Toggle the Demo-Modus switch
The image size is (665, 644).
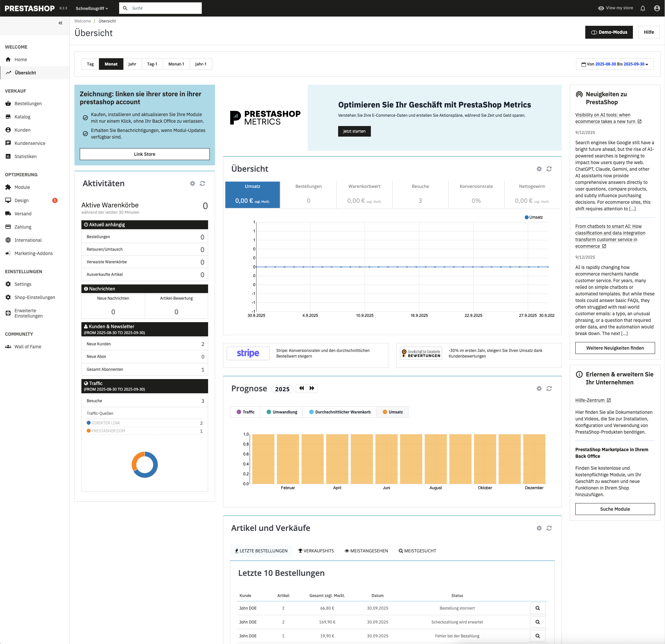coord(609,32)
